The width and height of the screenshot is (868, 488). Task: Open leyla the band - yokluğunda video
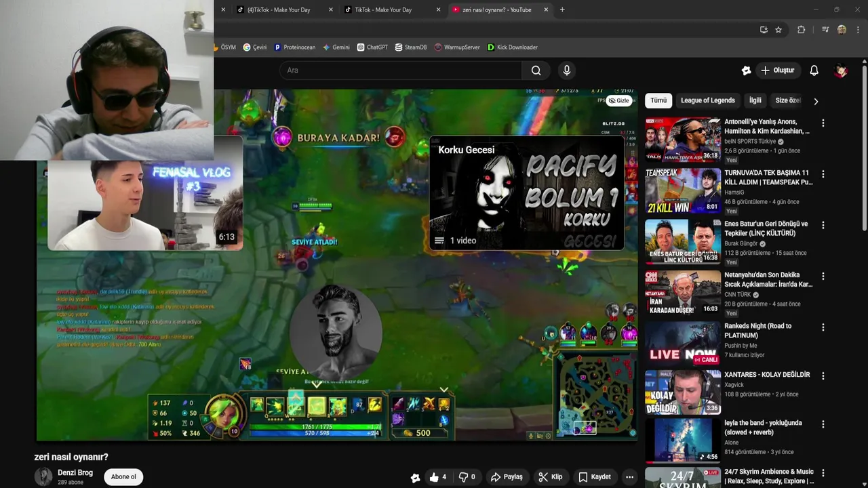[x=683, y=441]
